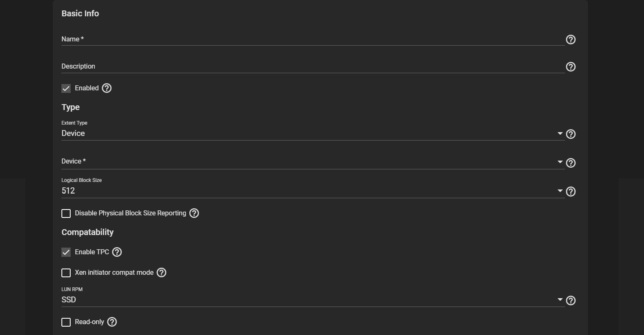The height and width of the screenshot is (335, 644).
Task: Toggle the Enable TPC checkbox
Action: tap(66, 252)
